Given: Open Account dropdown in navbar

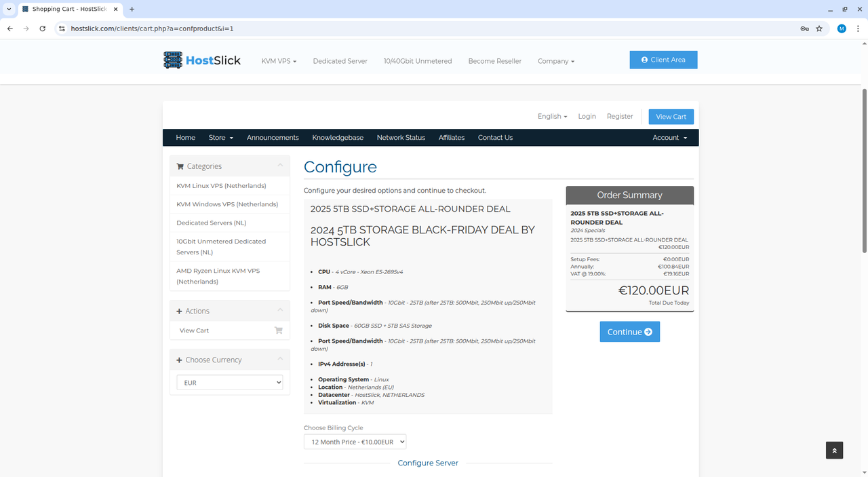Looking at the screenshot, I should (670, 138).
